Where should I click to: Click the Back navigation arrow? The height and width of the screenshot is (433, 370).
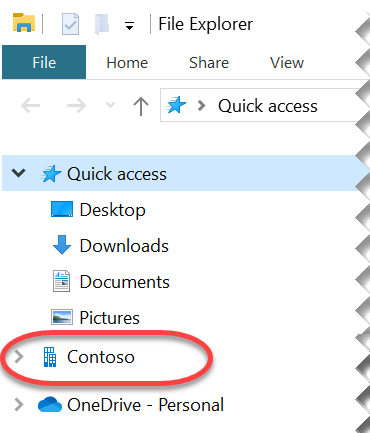click(x=30, y=106)
